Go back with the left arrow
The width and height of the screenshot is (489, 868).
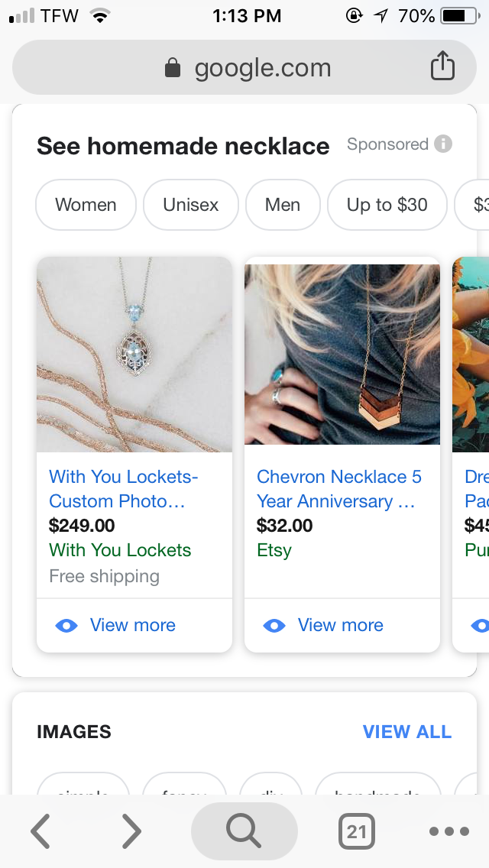click(x=40, y=831)
